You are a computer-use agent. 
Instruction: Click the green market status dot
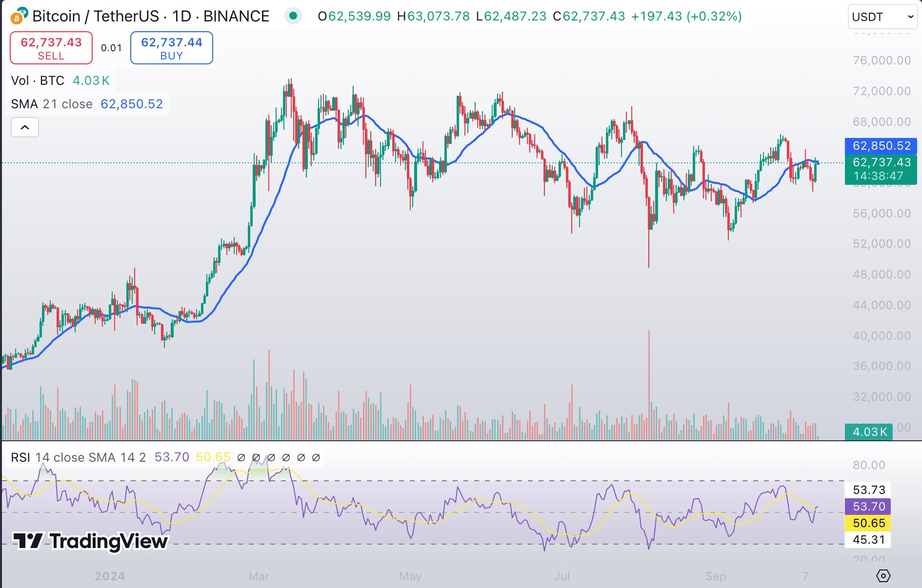(x=293, y=16)
